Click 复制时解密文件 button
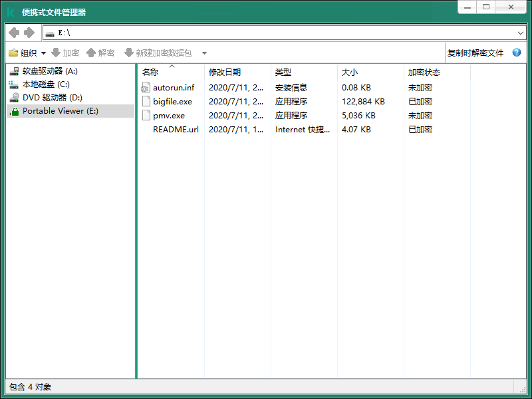Image resolution: width=532 pixels, height=399 pixels. click(x=475, y=53)
